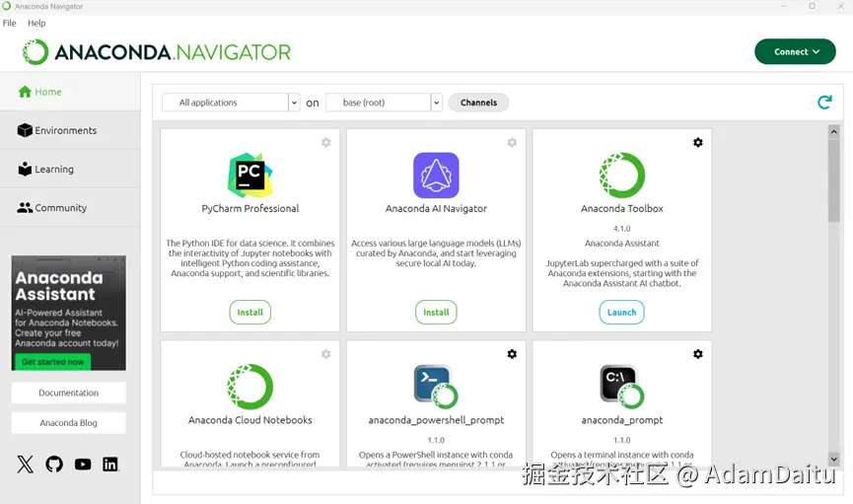The image size is (853, 504).
Task: Open the YouTube social icon
Action: pyautogui.click(x=83, y=465)
